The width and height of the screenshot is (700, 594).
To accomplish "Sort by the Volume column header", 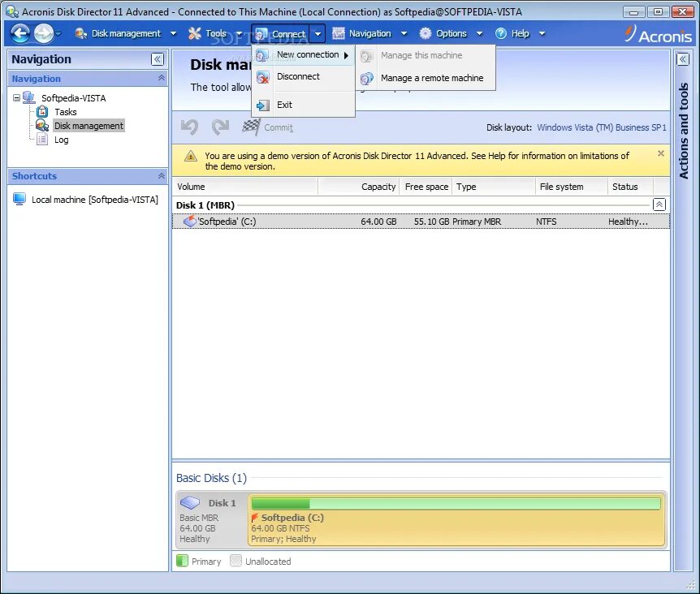I will click(245, 187).
